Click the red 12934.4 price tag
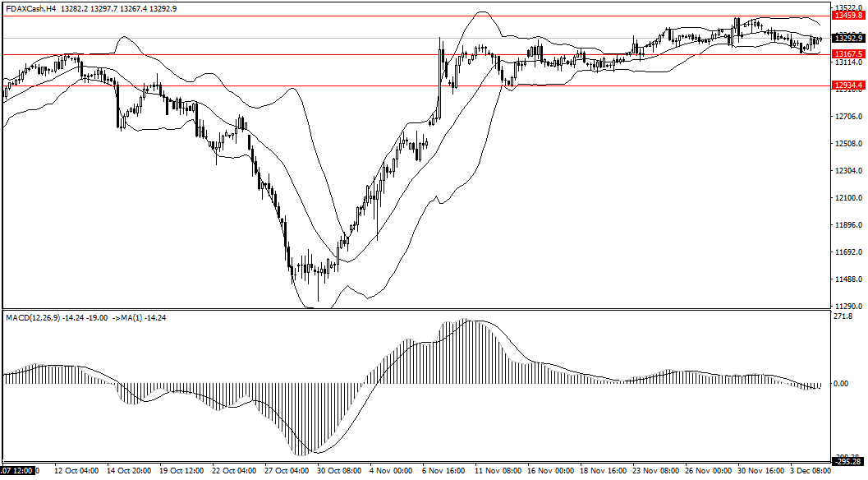The height and width of the screenshot is (480, 868). [x=848, y=85]
